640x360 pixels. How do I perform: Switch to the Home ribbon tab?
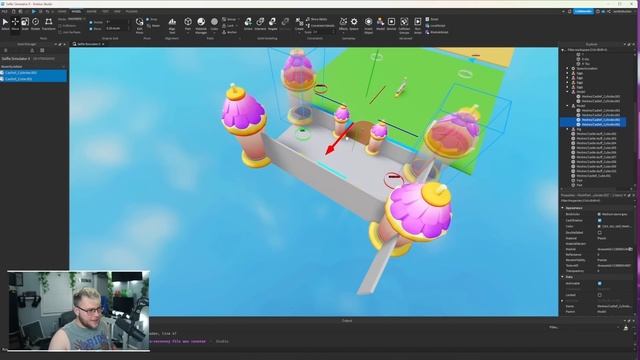pos(62,11)
